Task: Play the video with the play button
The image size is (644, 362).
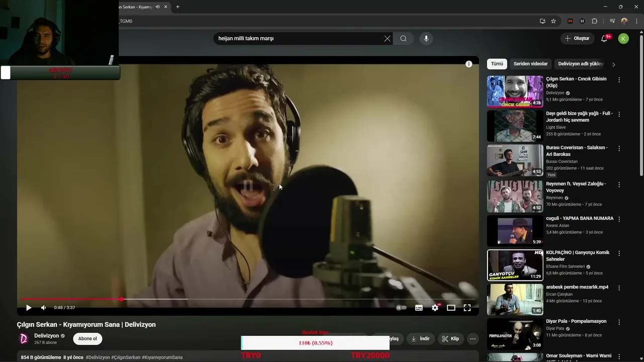Action: tap(29, 308)
